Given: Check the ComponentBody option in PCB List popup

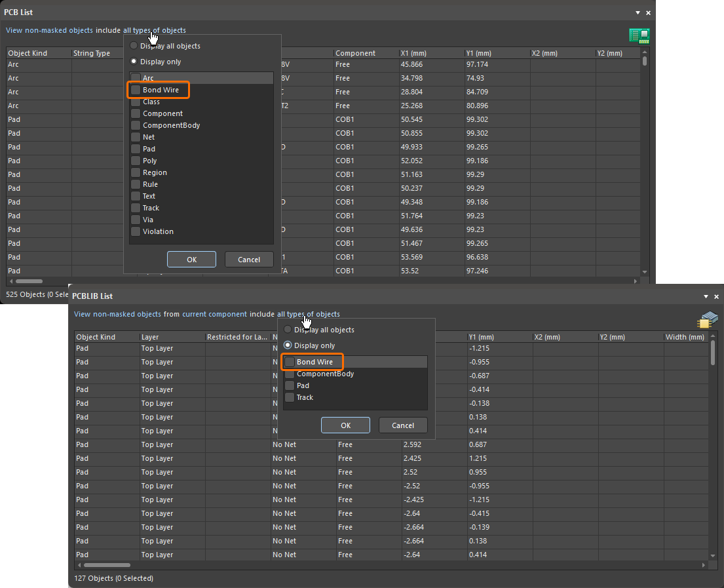Looking at the screenshot, I should coord(136,125).
